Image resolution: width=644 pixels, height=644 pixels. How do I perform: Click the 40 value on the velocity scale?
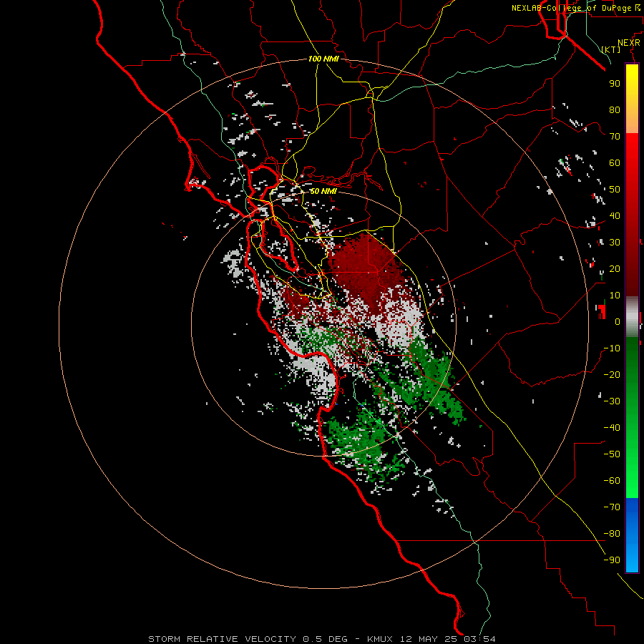tap(615, 215)
